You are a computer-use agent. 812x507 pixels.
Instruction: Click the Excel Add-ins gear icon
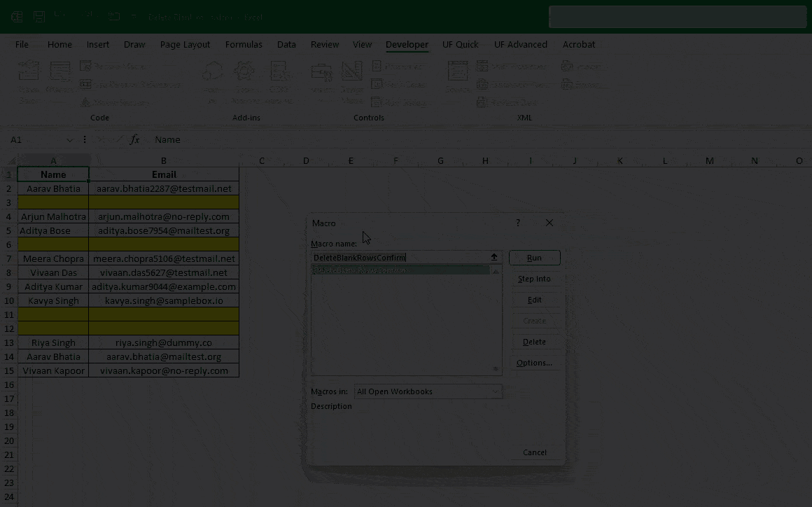pyautogui.click(x=244, y=74)
